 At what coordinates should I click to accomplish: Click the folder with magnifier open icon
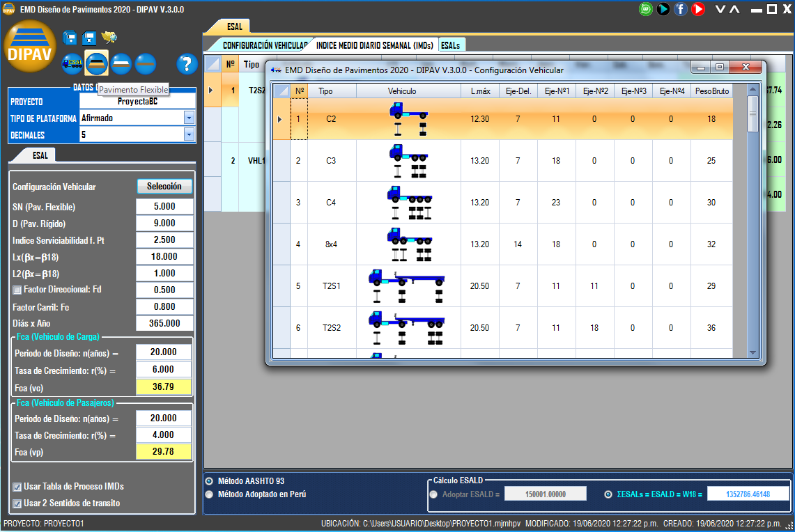coord(109,38)
